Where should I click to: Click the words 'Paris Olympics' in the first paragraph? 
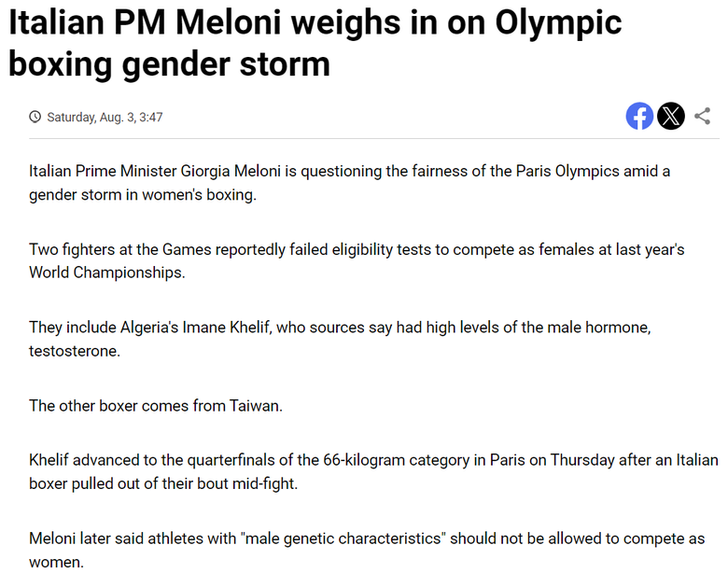coord(567,172)
